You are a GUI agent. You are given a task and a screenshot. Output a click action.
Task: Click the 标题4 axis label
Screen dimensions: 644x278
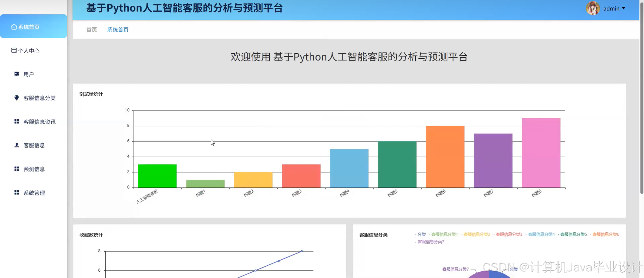pos(345,193)
